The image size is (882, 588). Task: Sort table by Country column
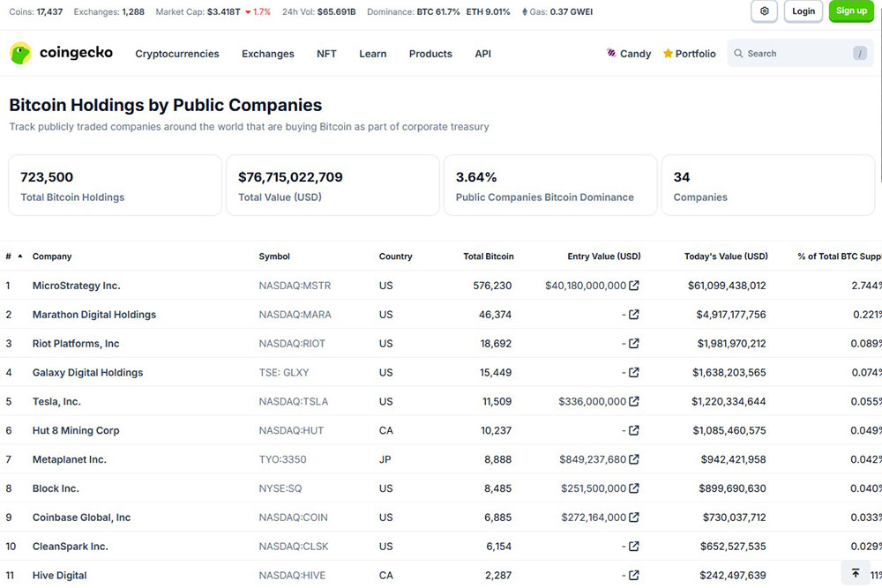[395, 257]
